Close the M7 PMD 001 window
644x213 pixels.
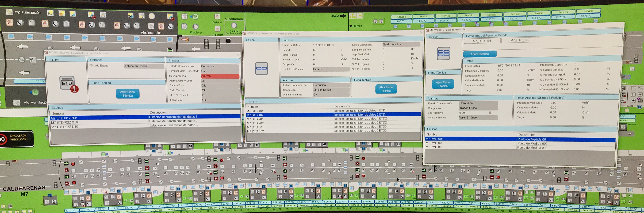[621, 24]
